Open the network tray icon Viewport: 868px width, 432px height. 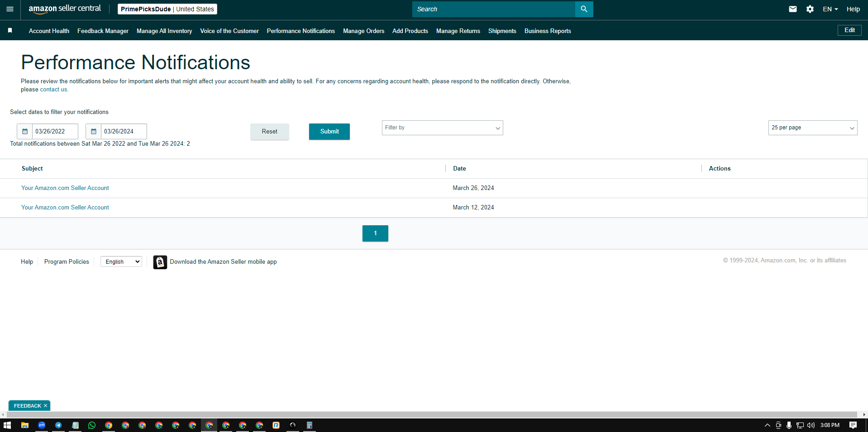click(x=800, y=425)
